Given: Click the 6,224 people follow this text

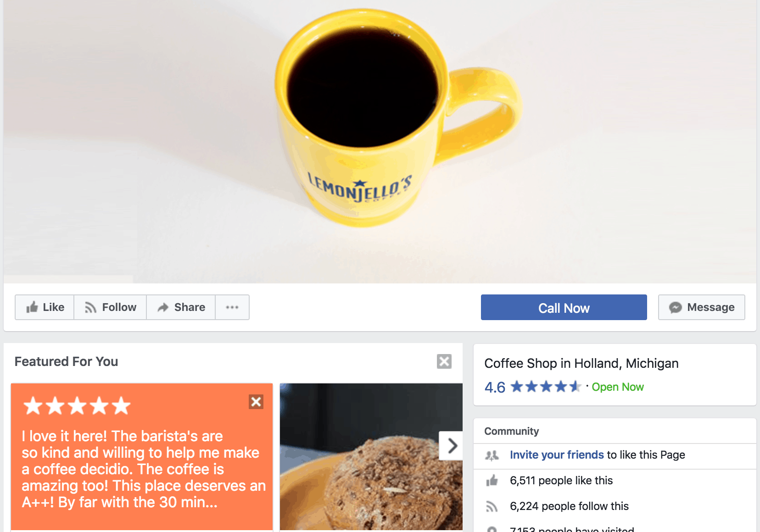Looking at the screenshot, I should tap(569, 506).
